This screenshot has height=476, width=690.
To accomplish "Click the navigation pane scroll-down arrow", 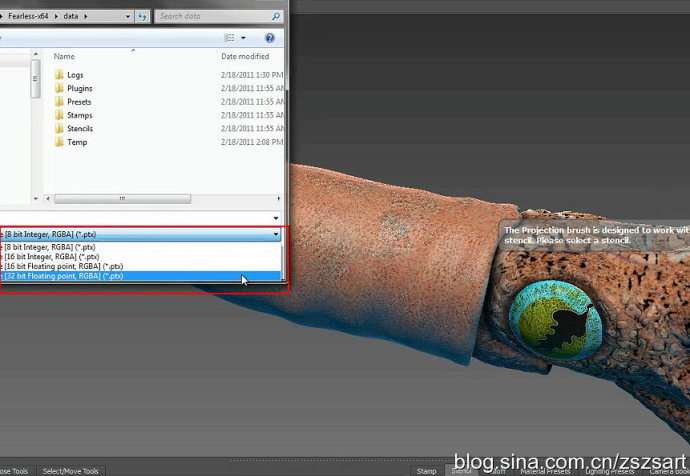I will tap(36, 199).
